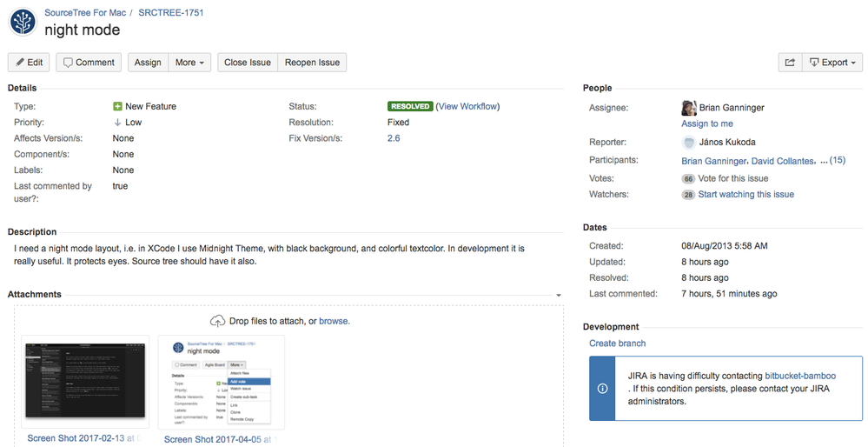
Task: Click the Close Issue button
Action: 248,63
